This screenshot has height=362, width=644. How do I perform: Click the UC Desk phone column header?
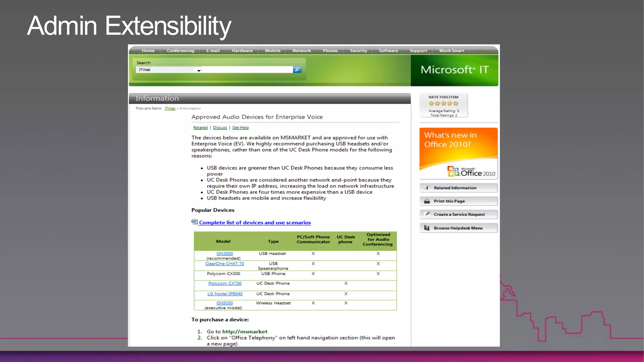(346, 239)
